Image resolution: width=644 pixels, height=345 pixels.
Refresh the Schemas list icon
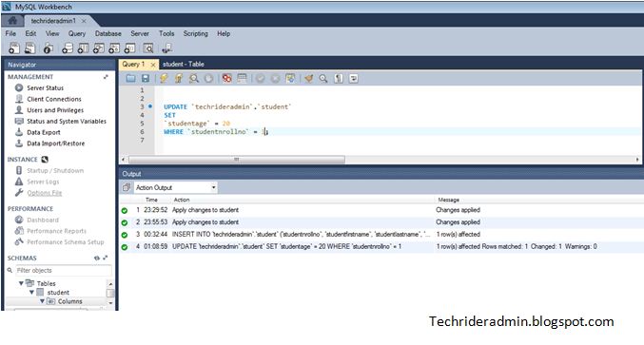96,258
